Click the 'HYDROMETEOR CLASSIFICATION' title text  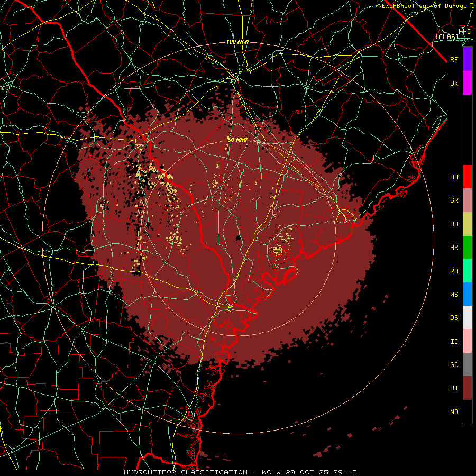point(186,472)
